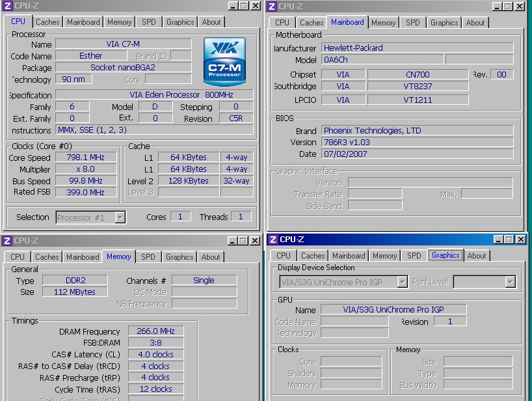Select Memory tab in the Mainboard window

tap(384, 23)
